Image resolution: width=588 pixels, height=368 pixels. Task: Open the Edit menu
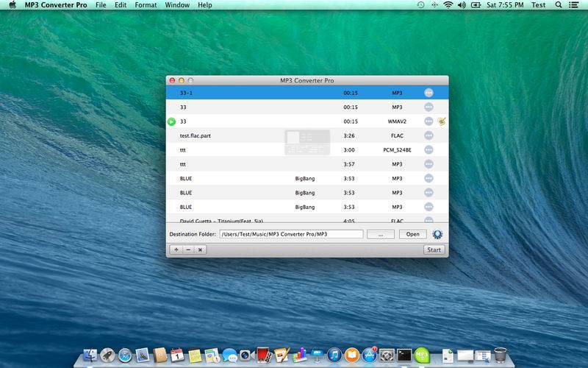click(121, 5)
